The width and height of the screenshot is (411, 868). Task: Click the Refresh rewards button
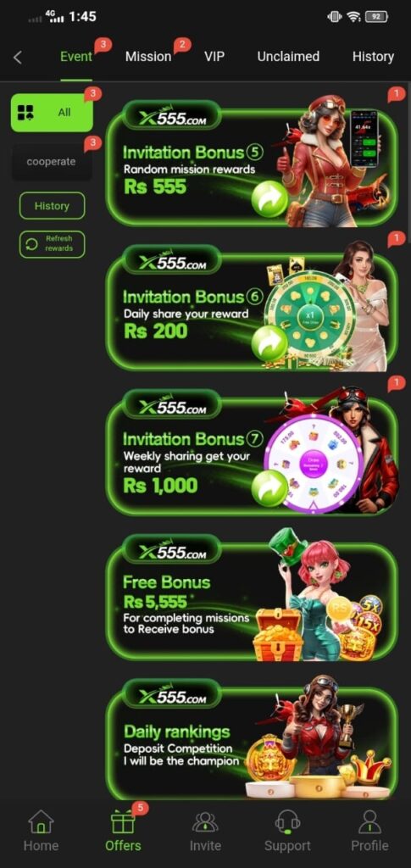[x=52, y=244]
